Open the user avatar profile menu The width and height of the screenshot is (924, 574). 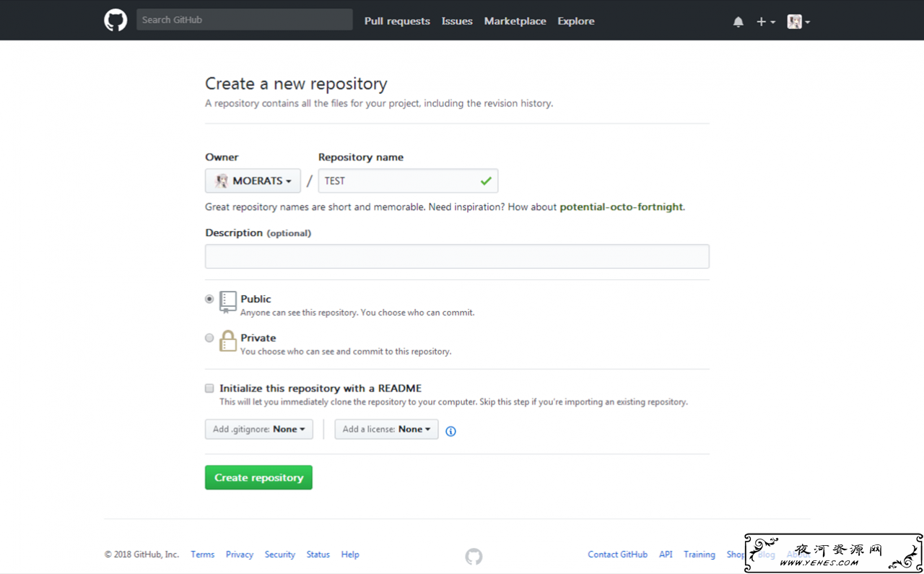click(x=798, y=22)
